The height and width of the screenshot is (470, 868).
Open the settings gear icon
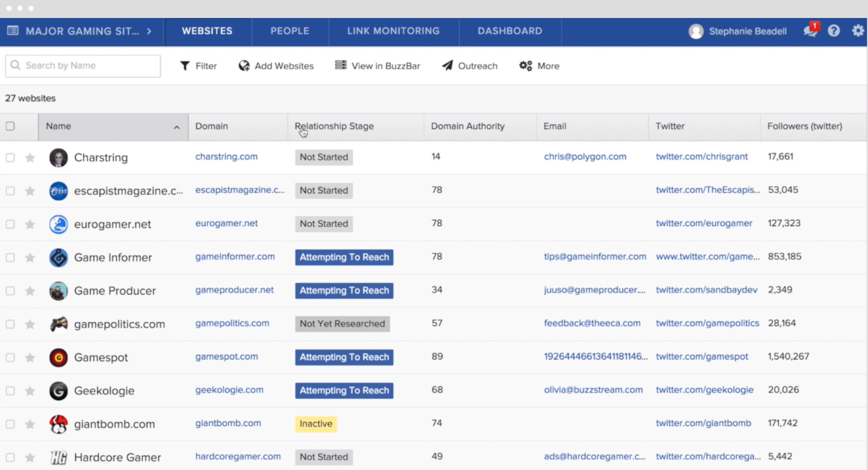tap(858, 31)
